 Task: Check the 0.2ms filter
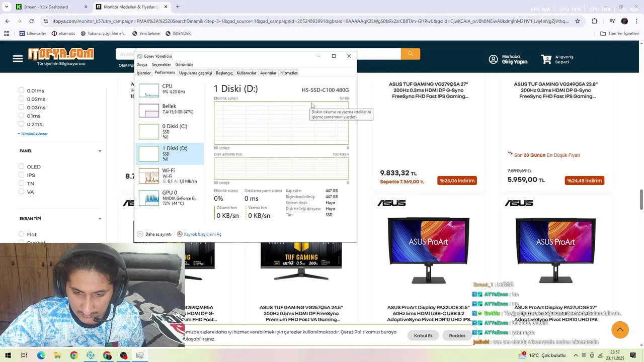pos(21,124)
